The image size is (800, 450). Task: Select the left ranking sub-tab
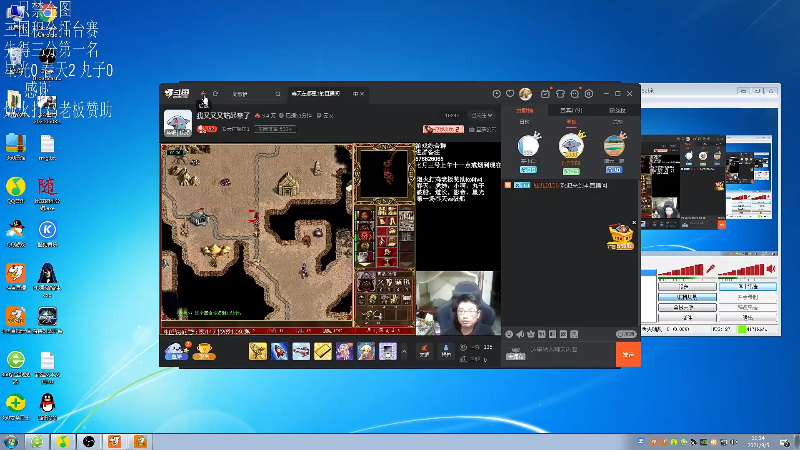tap(524, 122)
